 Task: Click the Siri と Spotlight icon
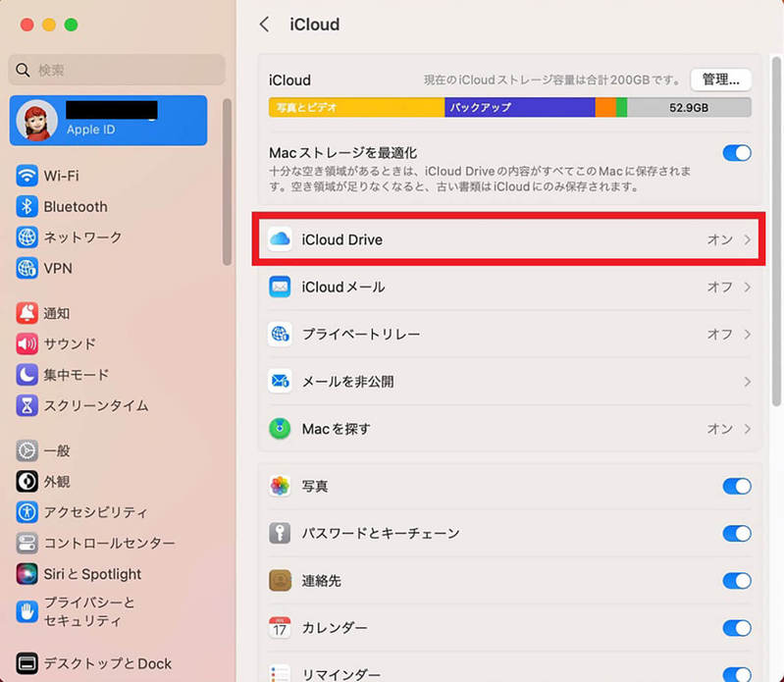[26, 574]
